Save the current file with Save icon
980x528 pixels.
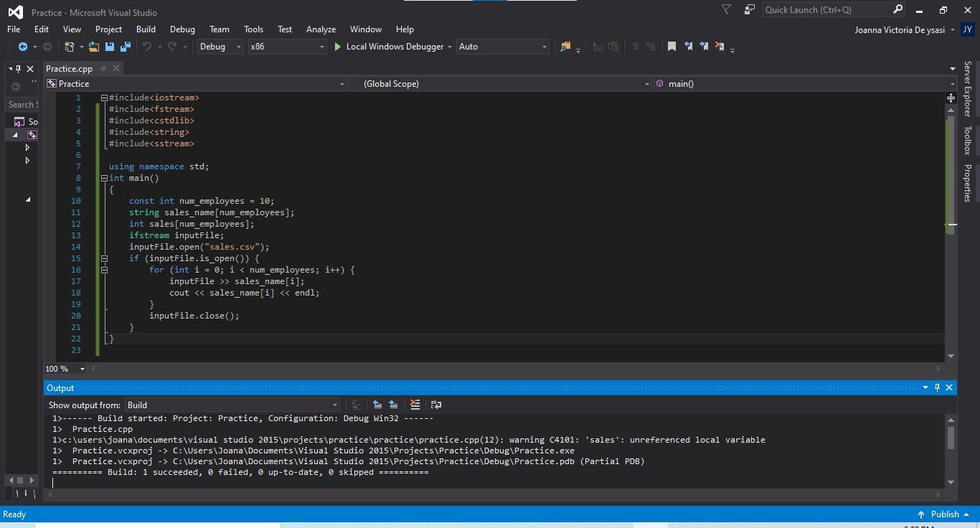point(110,47)
